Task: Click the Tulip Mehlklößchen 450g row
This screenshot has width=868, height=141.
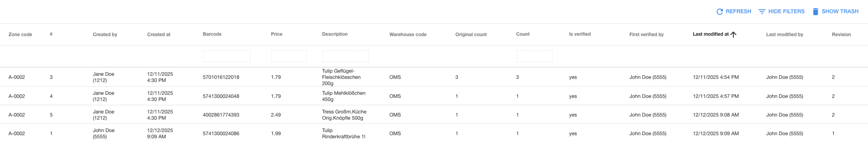Action: tap(343, 96)
